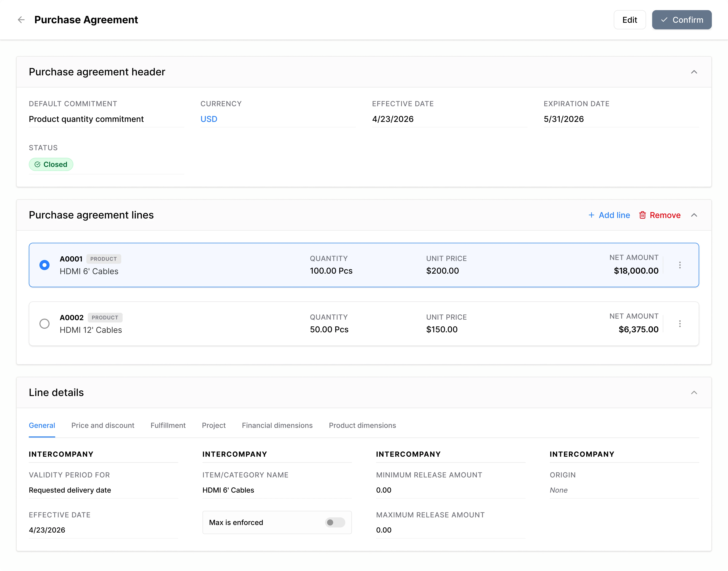Screen dimensions: 728x571
Task: Switch to the Project tab
Action: (x=214, y=425)
